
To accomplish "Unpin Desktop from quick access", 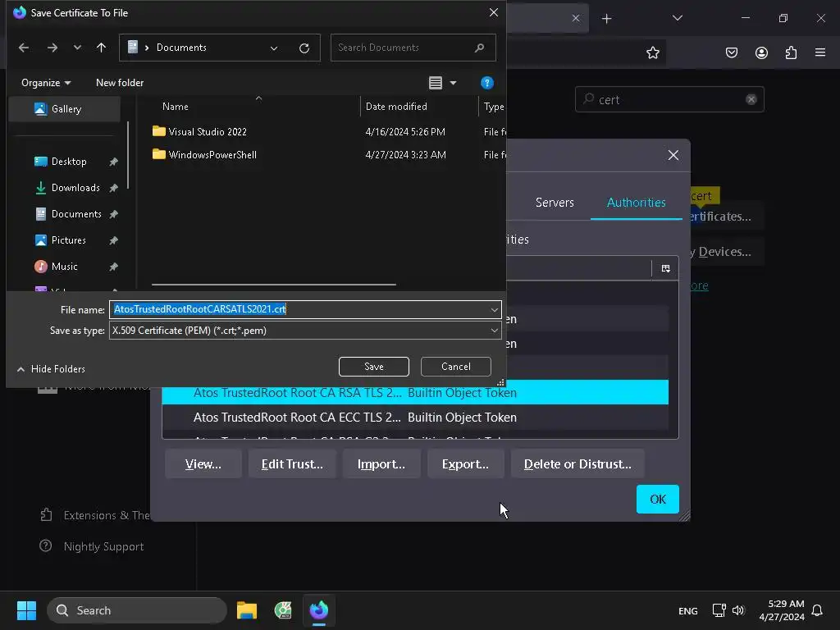I will 113,162.
